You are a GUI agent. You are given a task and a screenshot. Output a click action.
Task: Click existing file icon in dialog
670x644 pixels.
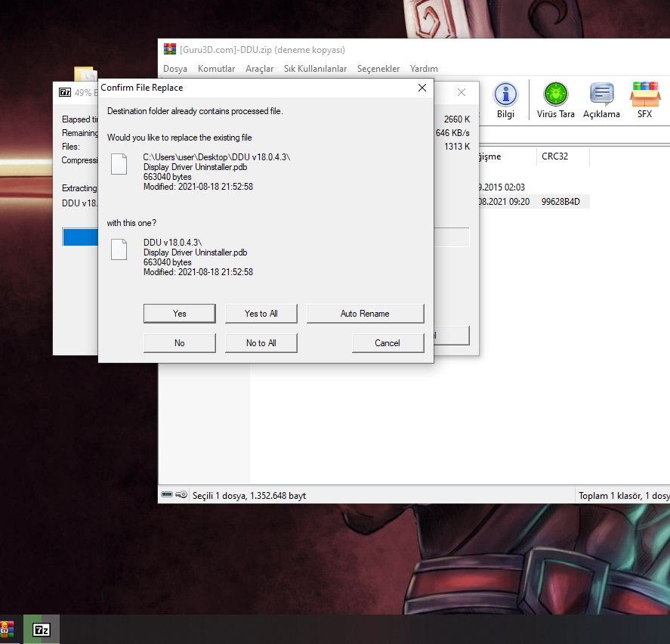pyautogui.click(x=119, y=164)
